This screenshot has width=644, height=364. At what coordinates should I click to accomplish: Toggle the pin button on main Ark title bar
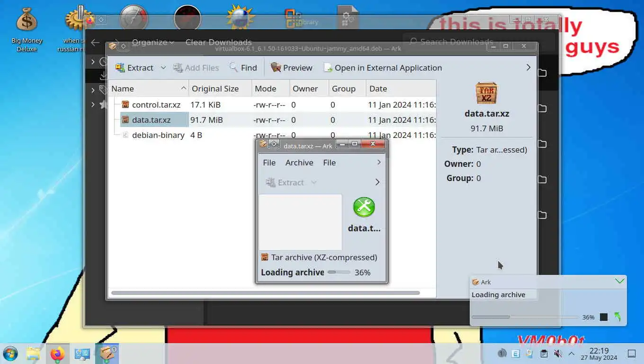[123, 46]
